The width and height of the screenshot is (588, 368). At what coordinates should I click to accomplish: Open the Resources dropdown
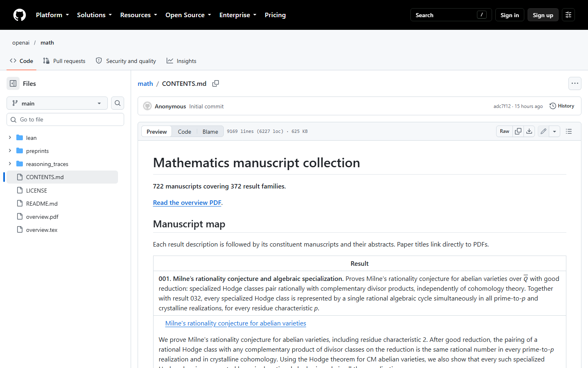pos(138,15)
